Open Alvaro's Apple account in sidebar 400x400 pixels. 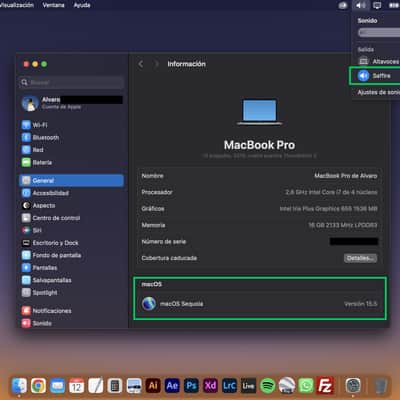coord(72,103)
